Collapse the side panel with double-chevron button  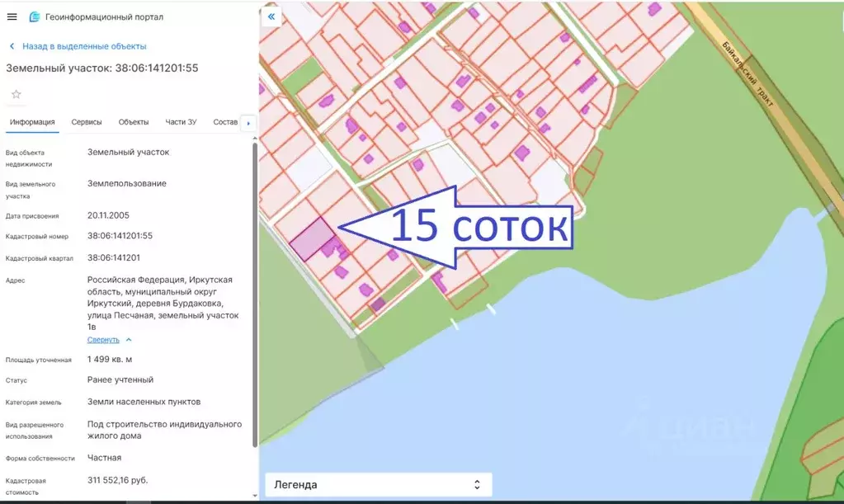[271, 16]
